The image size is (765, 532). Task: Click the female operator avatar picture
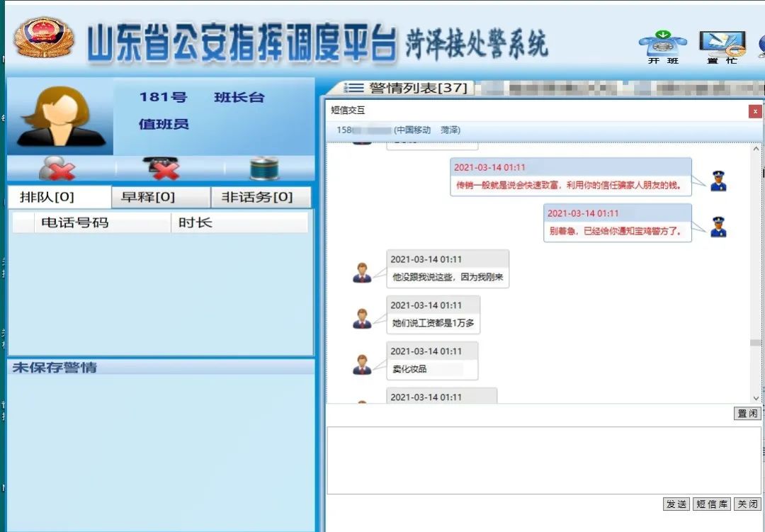(x=59, y=118)
